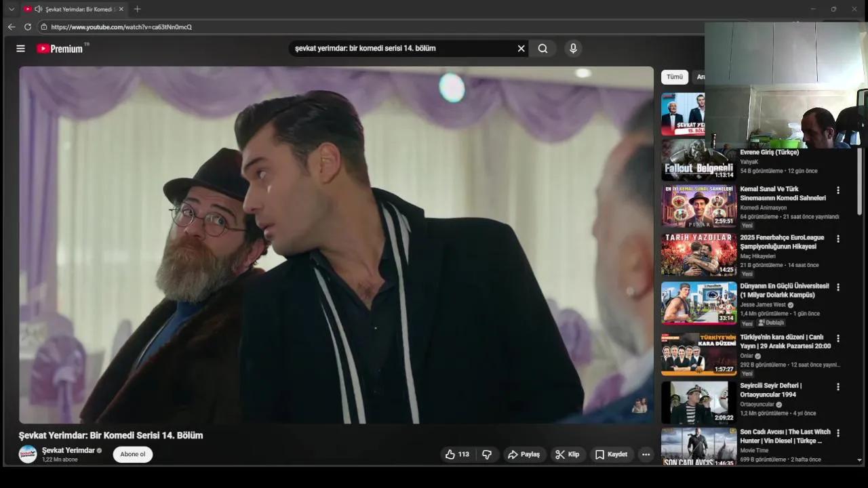Open the YouTube hamburger guide menu
This screenshot has width=868, height=488.
(x=20, y=48)
